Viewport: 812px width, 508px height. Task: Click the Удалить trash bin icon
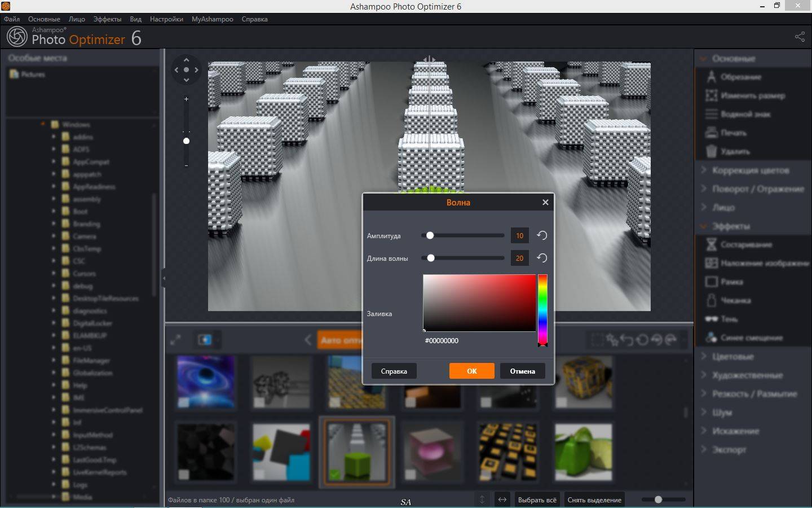point(712,151)
